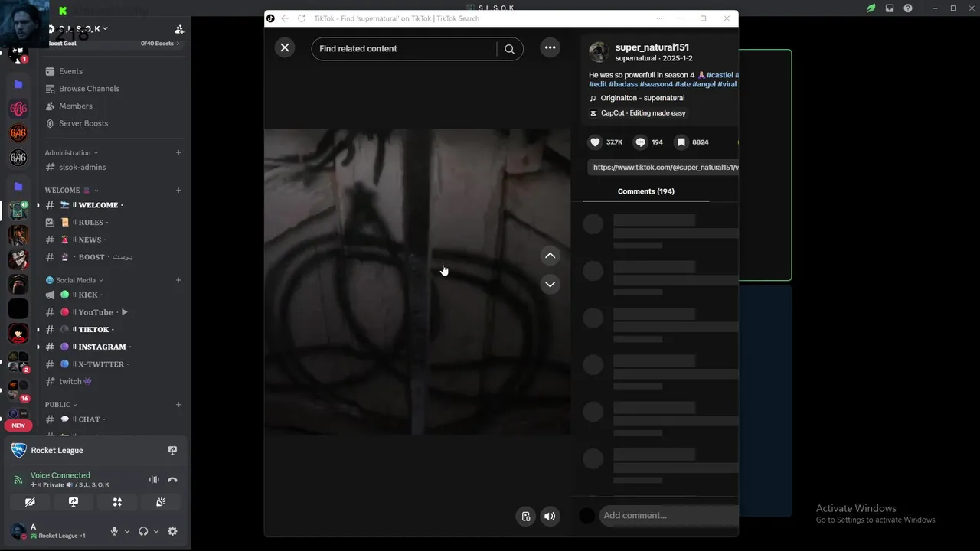Screen dimensions: 980x551
Task: Open the three-dot more options on video
Action: (x=550, y=47)
